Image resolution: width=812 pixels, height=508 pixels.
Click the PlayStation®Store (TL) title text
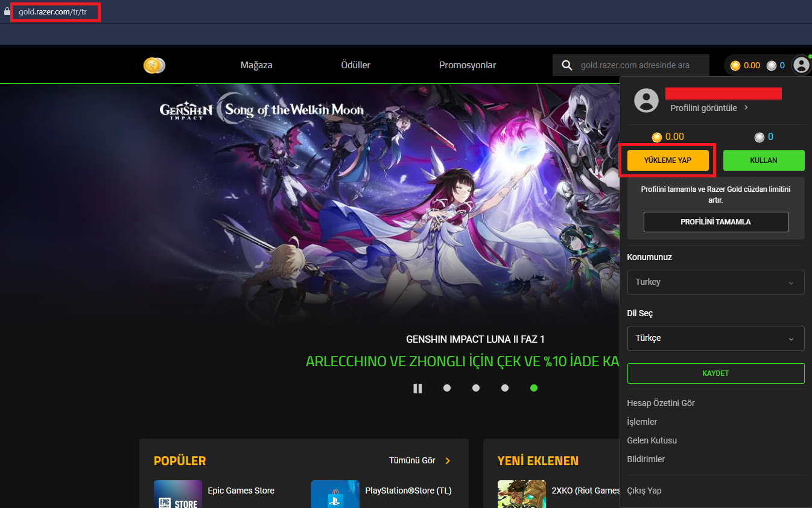pyautogui.click(x=408, y=491)
